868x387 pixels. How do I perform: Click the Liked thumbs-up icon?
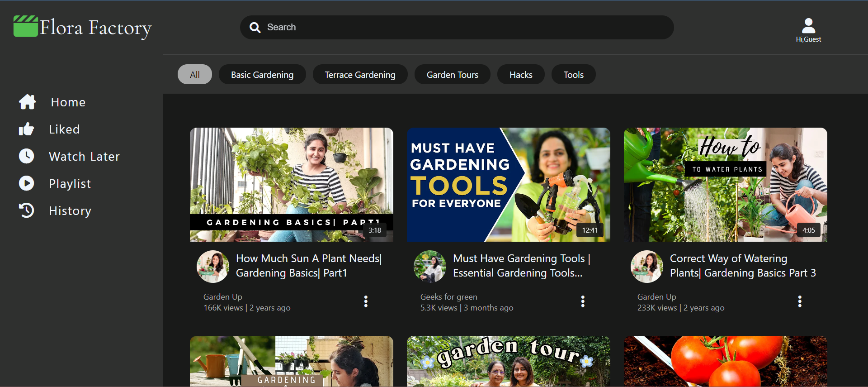pos(26,129)
